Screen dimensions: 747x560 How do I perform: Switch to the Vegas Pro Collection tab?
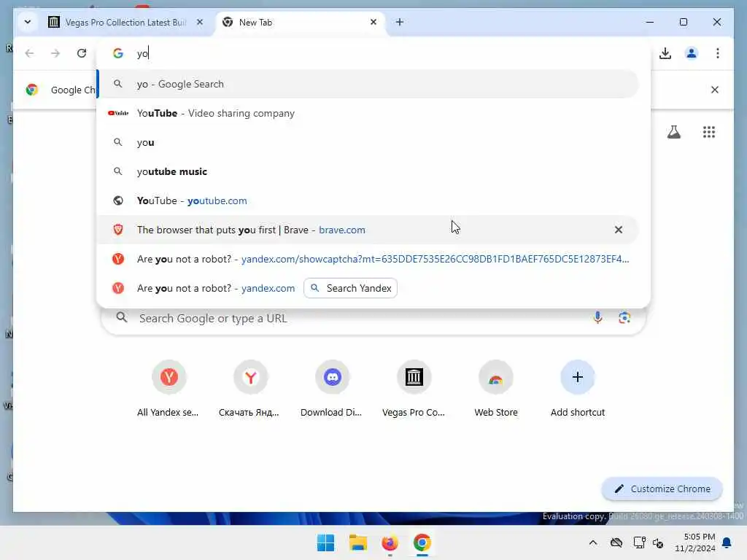pyautogui.click(x=125, y=23)
